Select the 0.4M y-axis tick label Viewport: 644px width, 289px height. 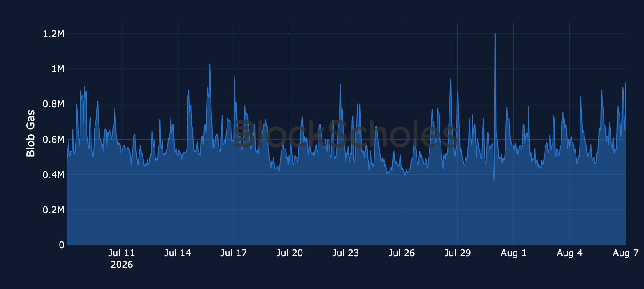coord(53,175)
